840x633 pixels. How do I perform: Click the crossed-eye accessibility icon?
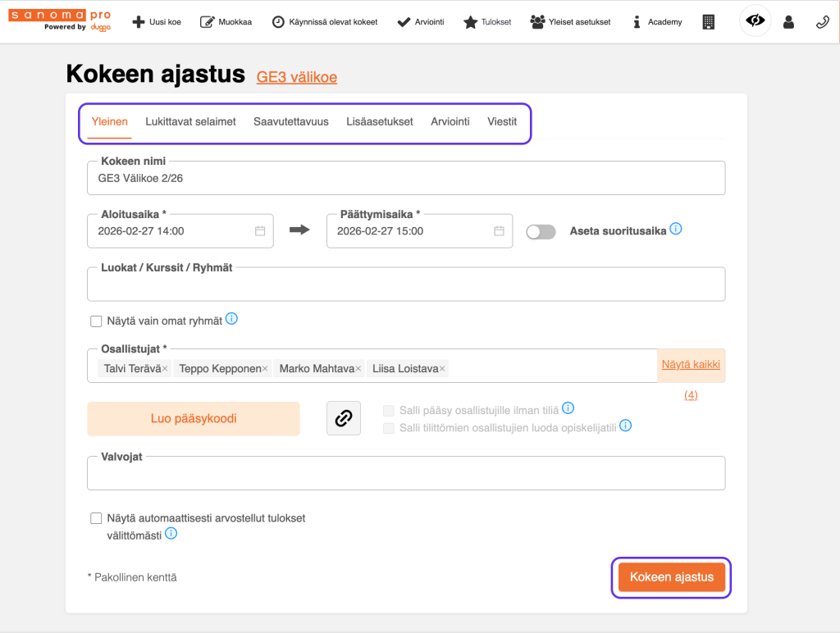pos(756,21)
